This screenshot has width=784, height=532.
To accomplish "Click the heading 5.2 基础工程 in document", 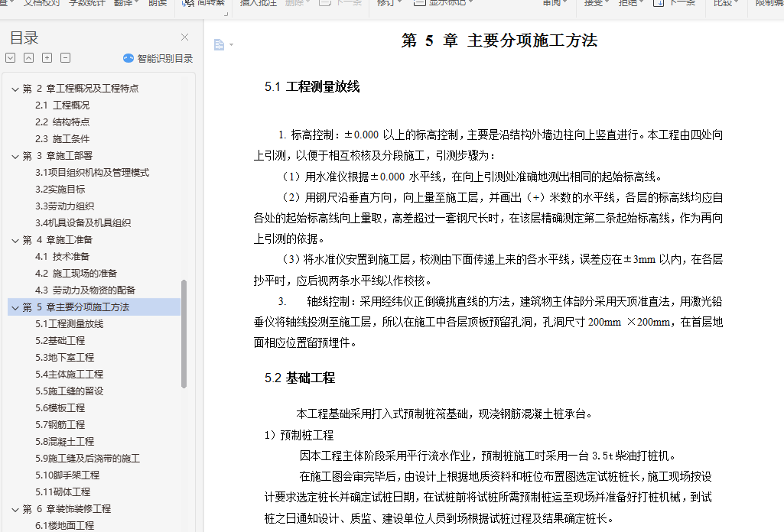I will (x=300, y=378).
